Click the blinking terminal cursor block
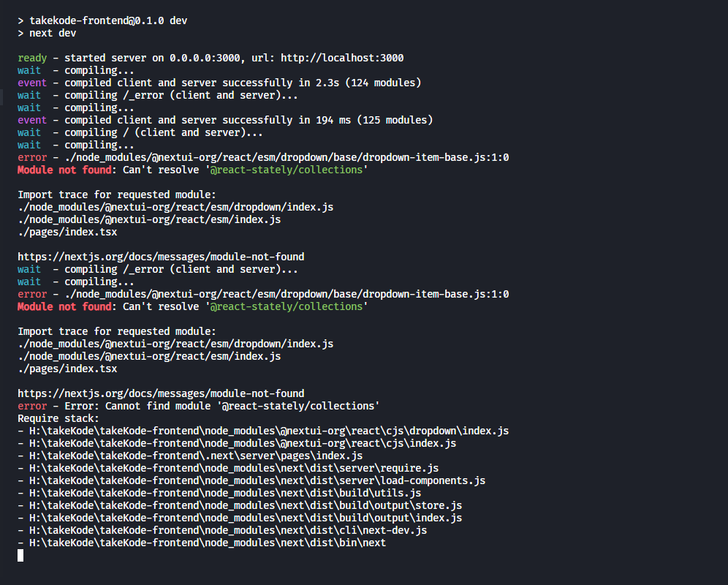The image size is (728, 585). pos(20,555)
